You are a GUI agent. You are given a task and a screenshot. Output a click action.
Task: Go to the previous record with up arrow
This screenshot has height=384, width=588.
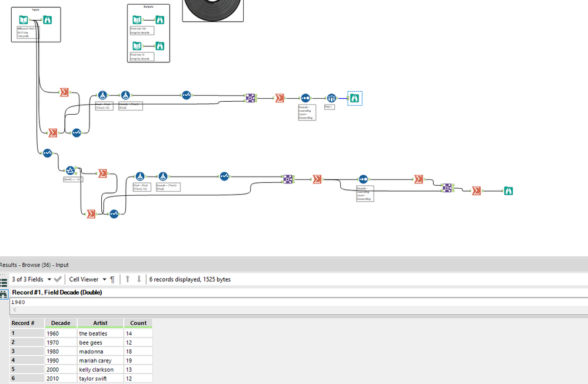tap(128, 279)
